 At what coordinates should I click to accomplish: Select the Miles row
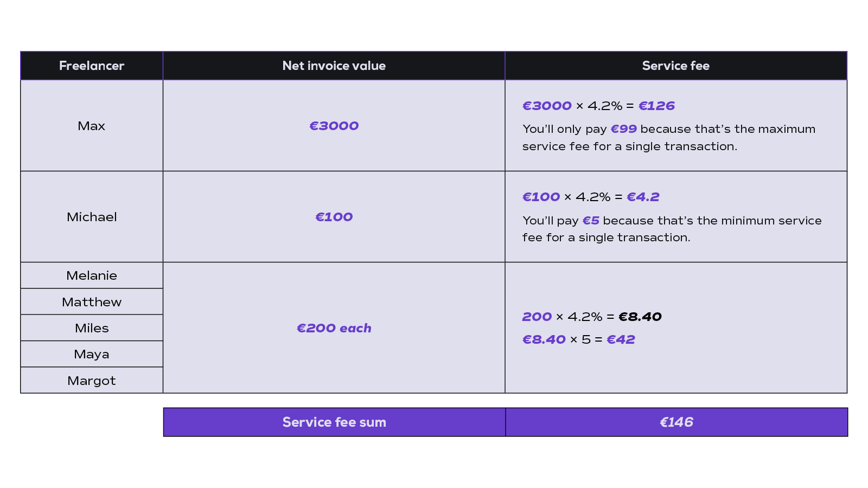[x=92, y=328]
